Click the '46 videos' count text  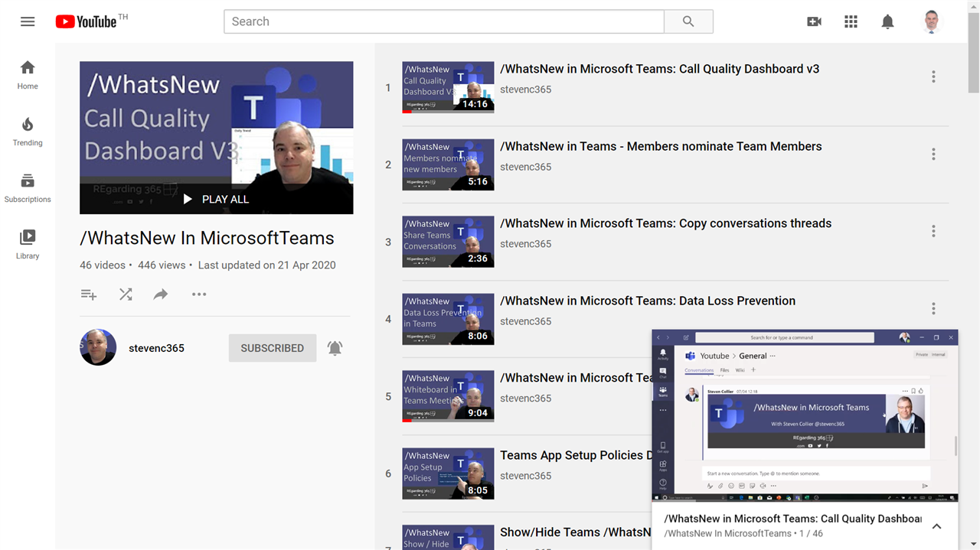[103, 265]
